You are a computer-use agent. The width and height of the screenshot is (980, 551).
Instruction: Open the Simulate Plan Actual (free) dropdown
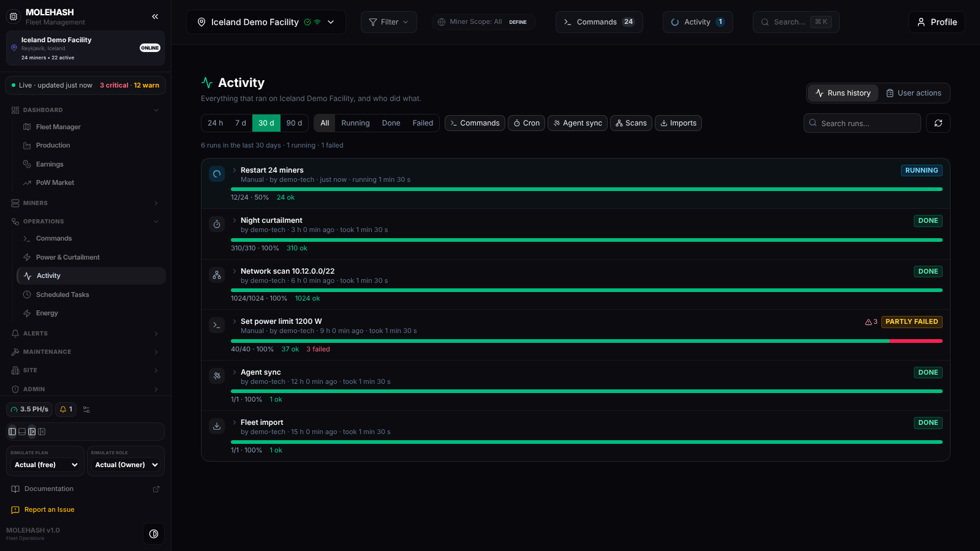(x=46, y=465)
